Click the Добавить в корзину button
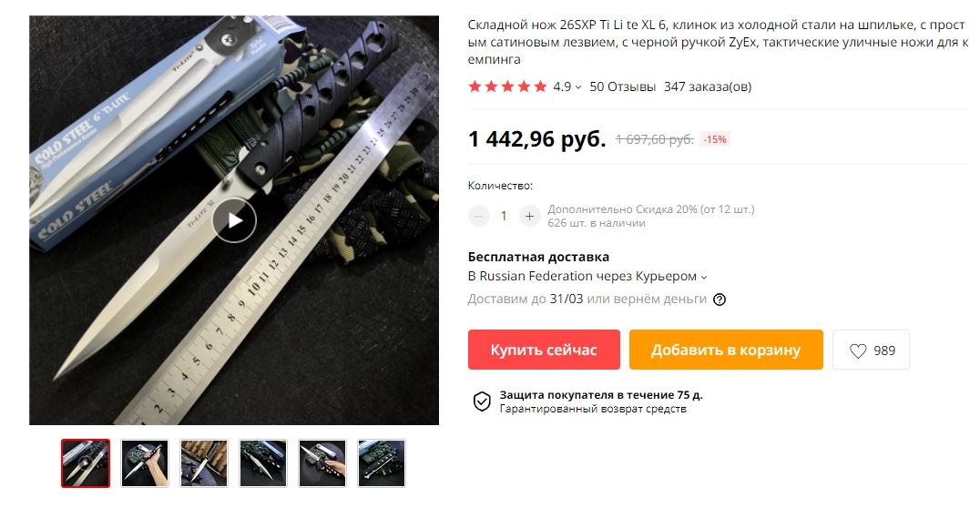The image size is (980, 508). tap(726, 350)
